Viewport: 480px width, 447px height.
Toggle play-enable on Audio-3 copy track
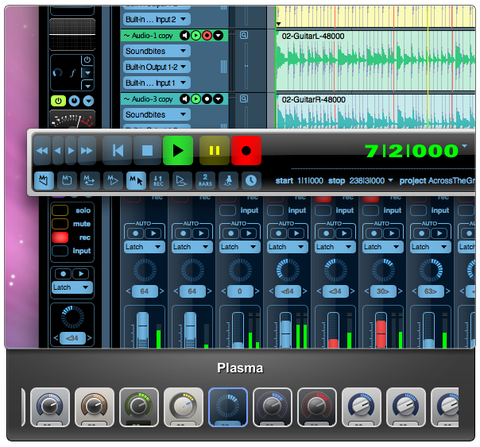point(196,99)
